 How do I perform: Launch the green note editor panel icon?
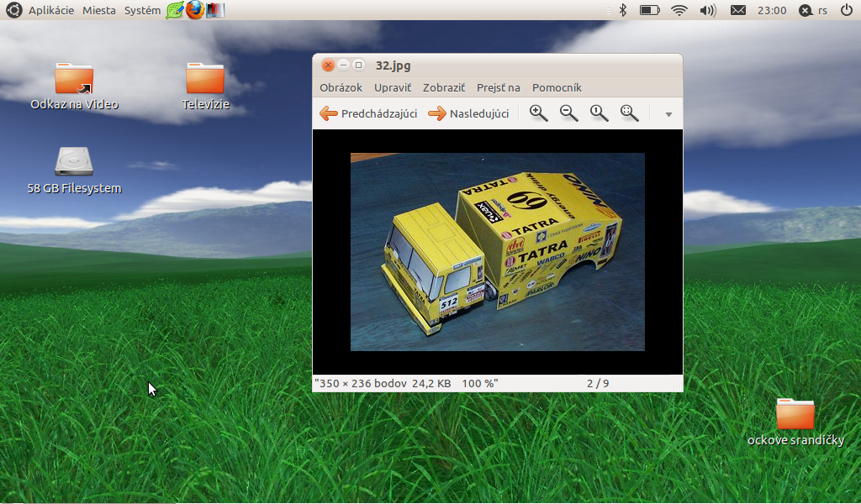pos(175,10)
